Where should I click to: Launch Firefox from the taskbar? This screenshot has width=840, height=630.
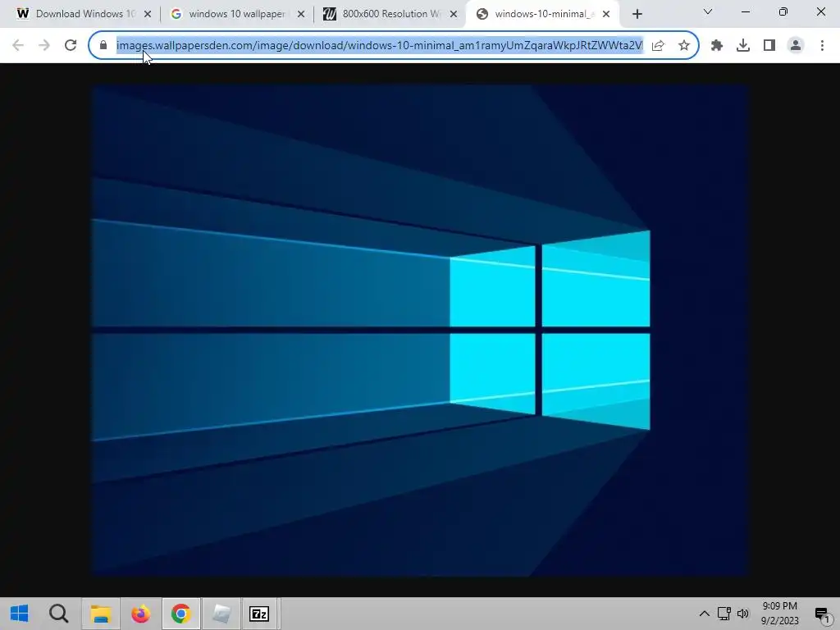click(x=141, y=614)
